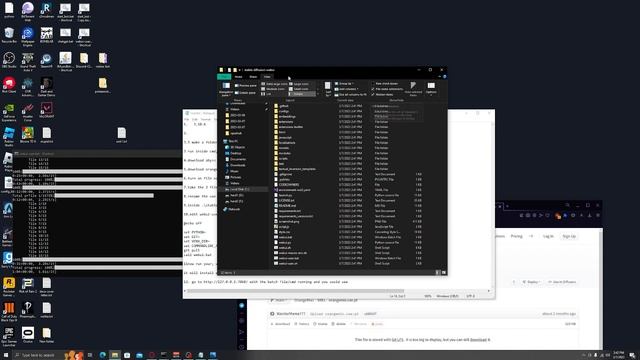Select the launch.py file
640x360 pixels.
284,195
